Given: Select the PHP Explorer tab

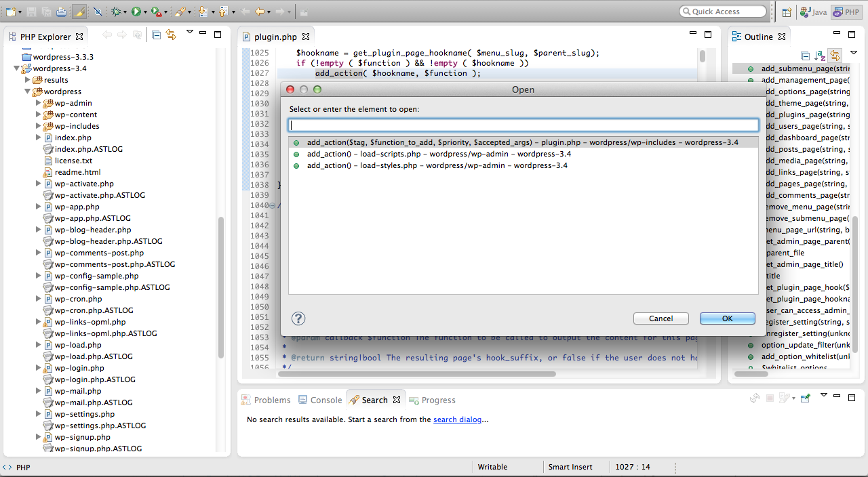Looking at the screenshot, I should click(45, 37).
